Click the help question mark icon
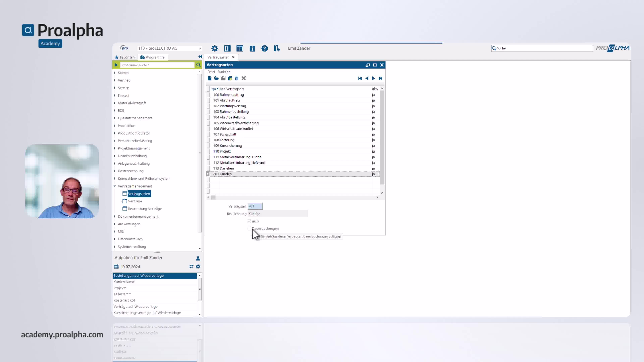Image resolution: width=644 pixels, height=362 pixels. point(264,48)
